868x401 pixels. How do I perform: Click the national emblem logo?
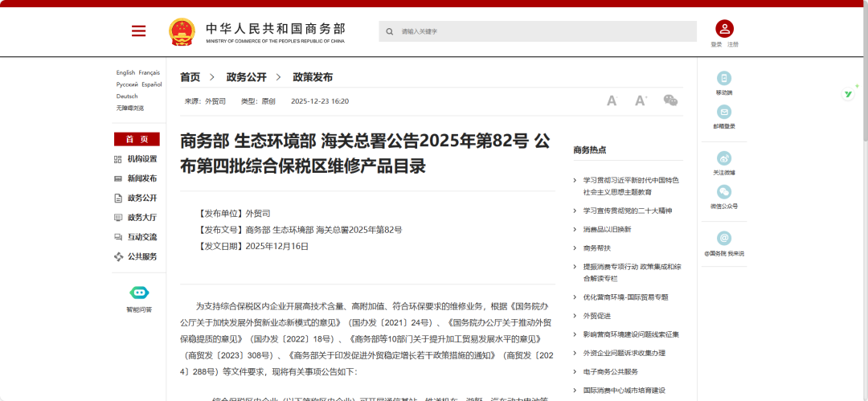182,31
